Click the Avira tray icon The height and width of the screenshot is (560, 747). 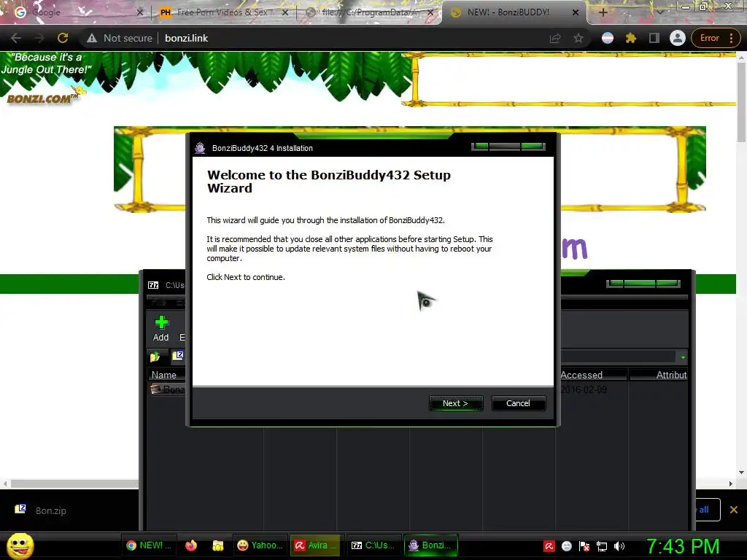549,546
